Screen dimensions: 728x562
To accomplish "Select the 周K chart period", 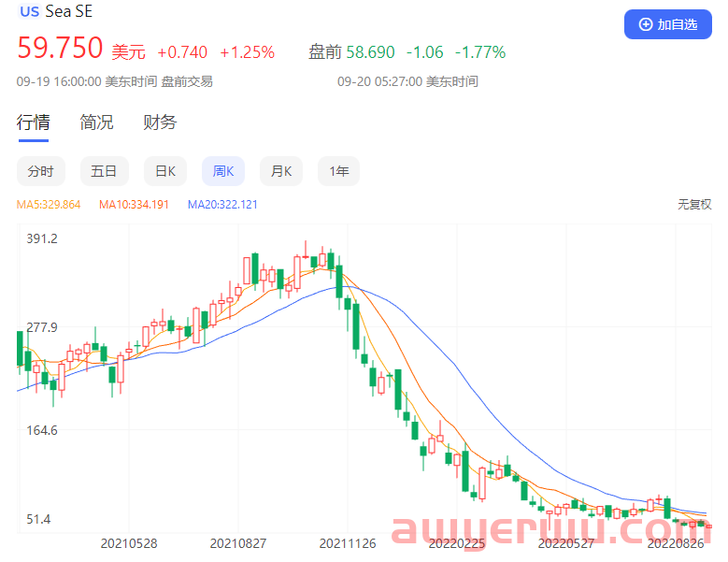I will (x=223, y=171).
